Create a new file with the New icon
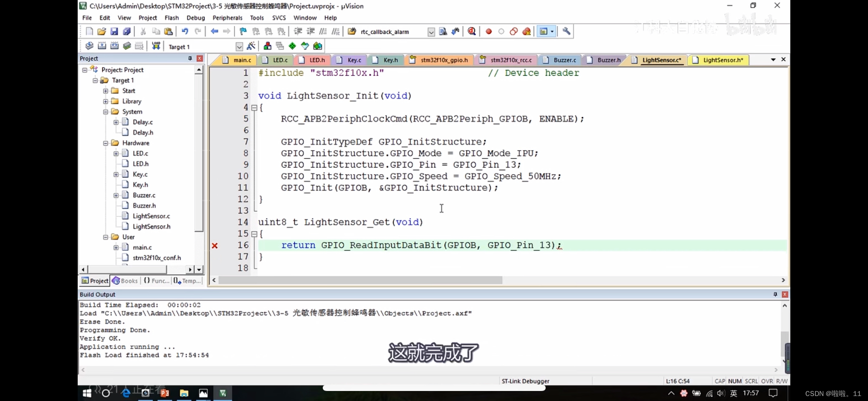Image resolution: width=868 pixels, height=401 pixels. [89, 31]
